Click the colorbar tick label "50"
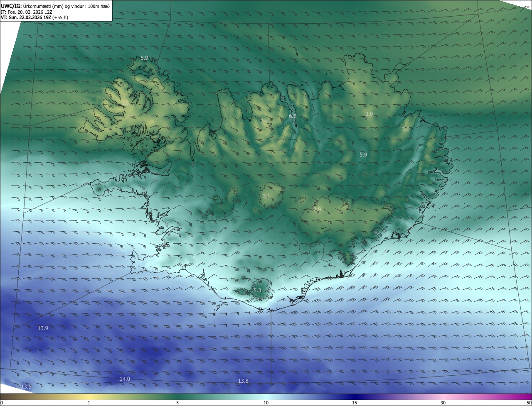532x406 pixels. [529, 403]
